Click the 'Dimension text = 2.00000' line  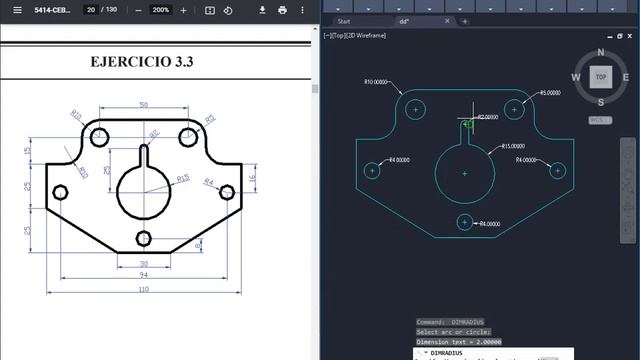(x=459, y=342)
